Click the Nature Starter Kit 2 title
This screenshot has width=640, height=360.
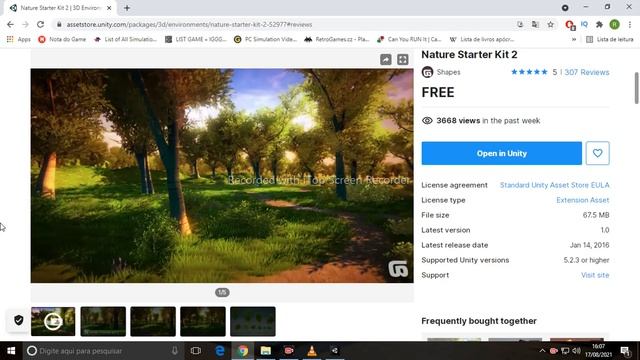(x=469, y=54)
